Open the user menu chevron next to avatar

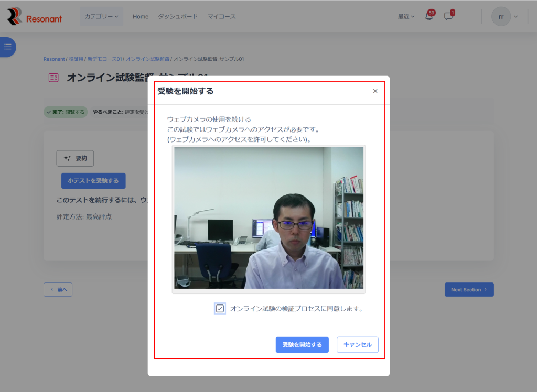516,16
